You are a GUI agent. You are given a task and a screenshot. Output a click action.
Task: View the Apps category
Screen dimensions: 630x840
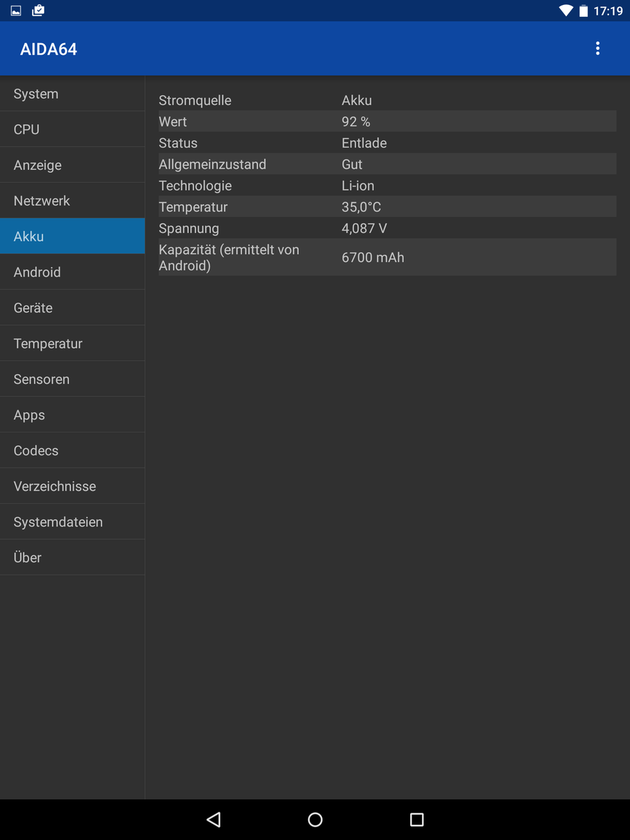tap(72, 415)
